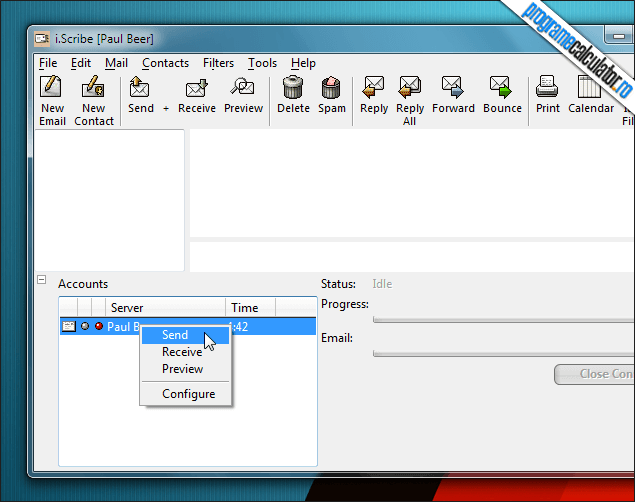This screenshot has height=502, width=635.
Task: Open the Edit menu
Action: (81, 63)
